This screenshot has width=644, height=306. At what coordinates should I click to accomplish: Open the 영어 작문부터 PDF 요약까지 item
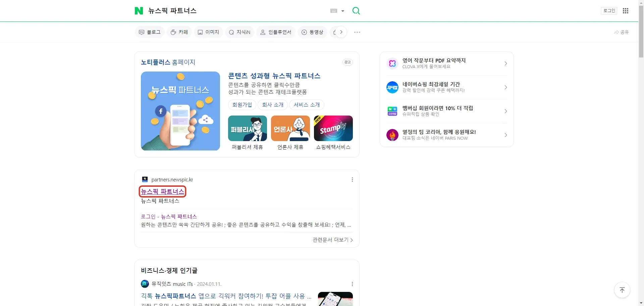(434, 60)
